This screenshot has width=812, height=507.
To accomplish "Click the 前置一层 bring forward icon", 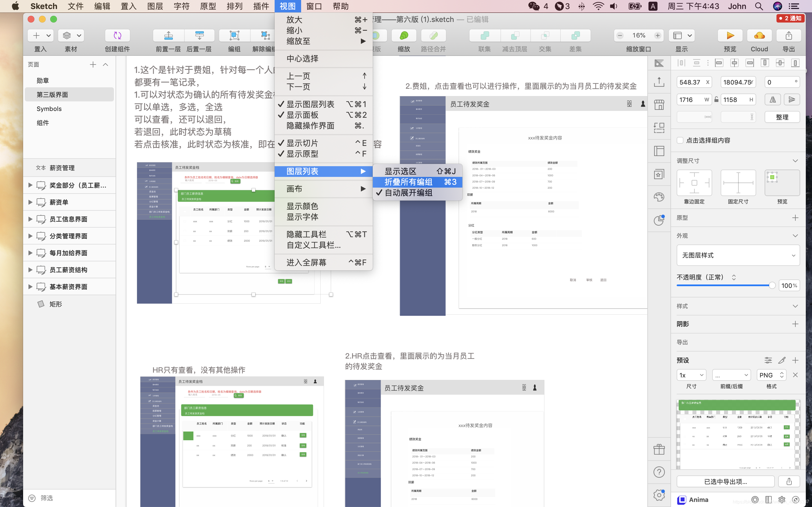I will (x=168, y=35).
